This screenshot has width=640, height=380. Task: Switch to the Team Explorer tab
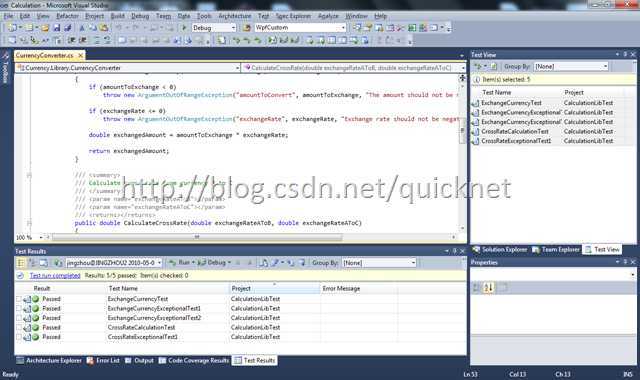click(x=556, y=249)
